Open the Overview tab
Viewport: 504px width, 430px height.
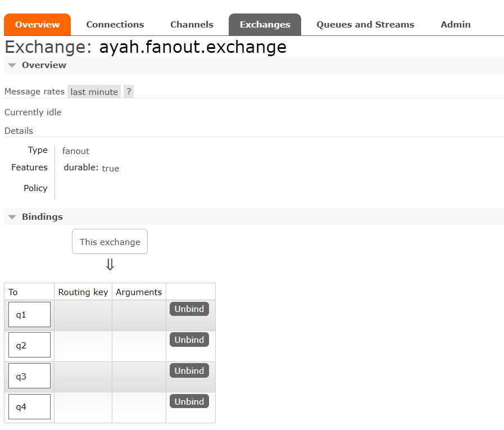(x=37, y=25)
